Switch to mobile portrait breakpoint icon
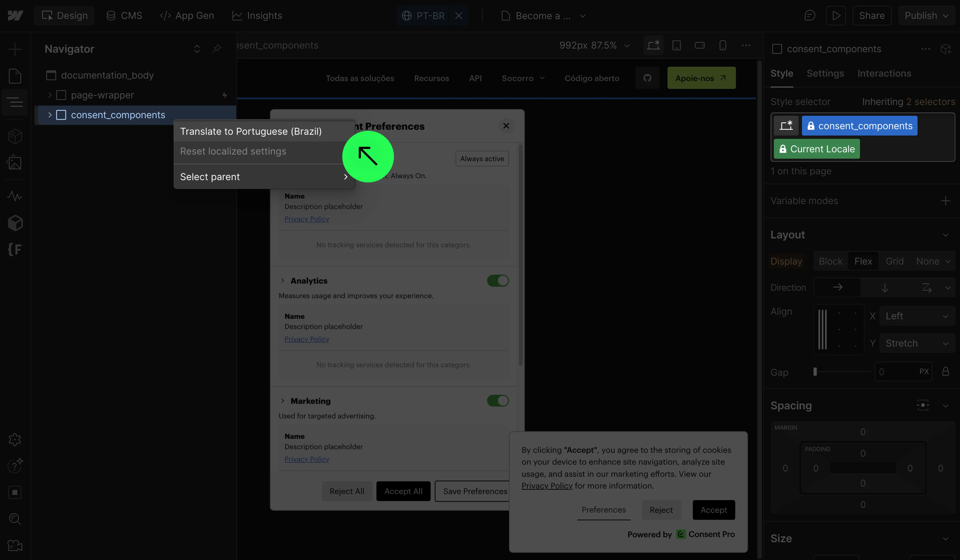Viewport: 960px width, 560px height. (723, 45)
